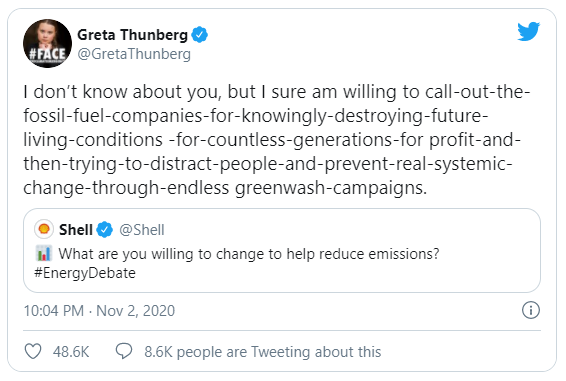Click the Shell logo avatar

(44, 229)
